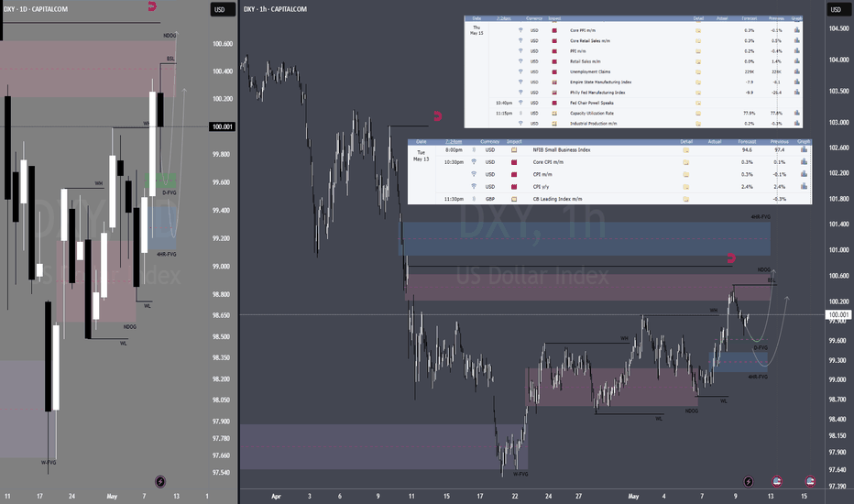
Task: Click the 7:24pm time link in the May 13 table
Action: pyautogui.click(x=454, y=142)
